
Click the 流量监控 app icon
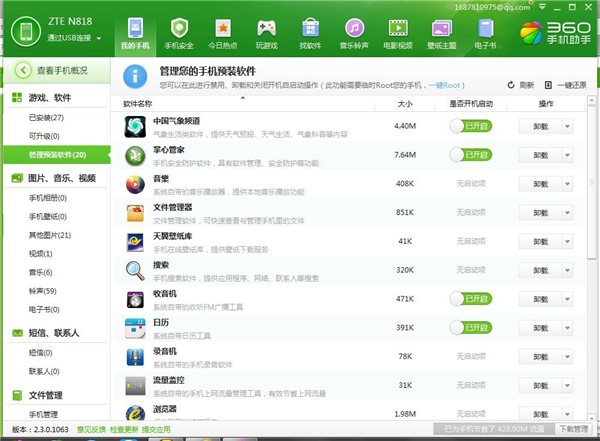[x=135, y=386]
